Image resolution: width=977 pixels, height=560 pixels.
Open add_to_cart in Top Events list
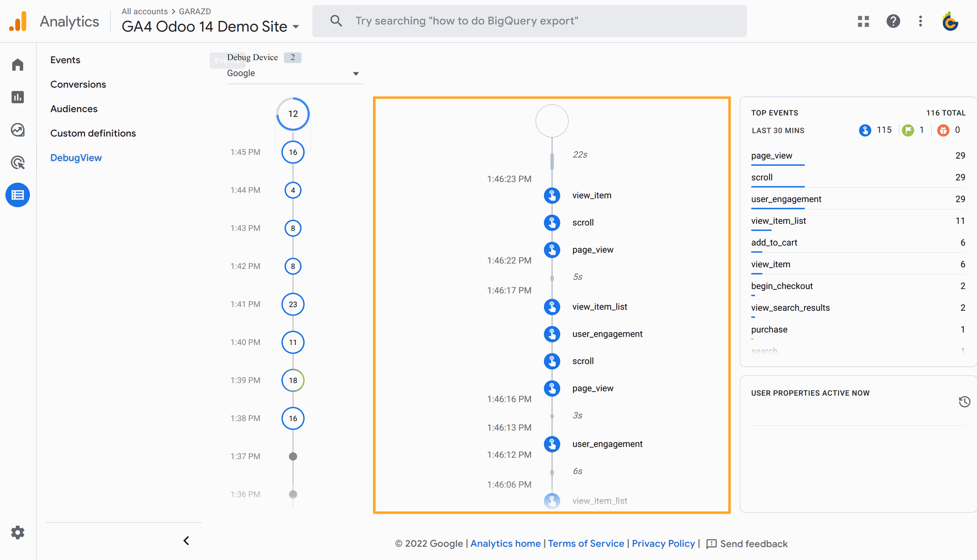[774, 243]
